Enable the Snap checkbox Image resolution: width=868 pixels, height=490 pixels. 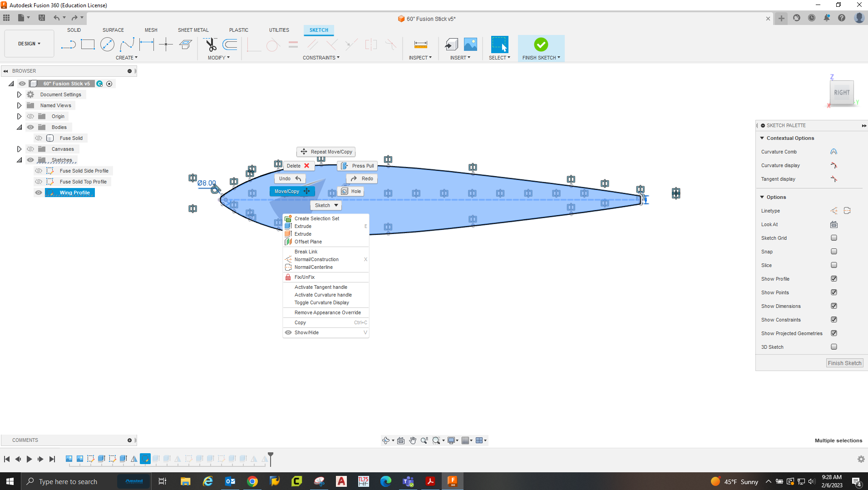point(833,252)
